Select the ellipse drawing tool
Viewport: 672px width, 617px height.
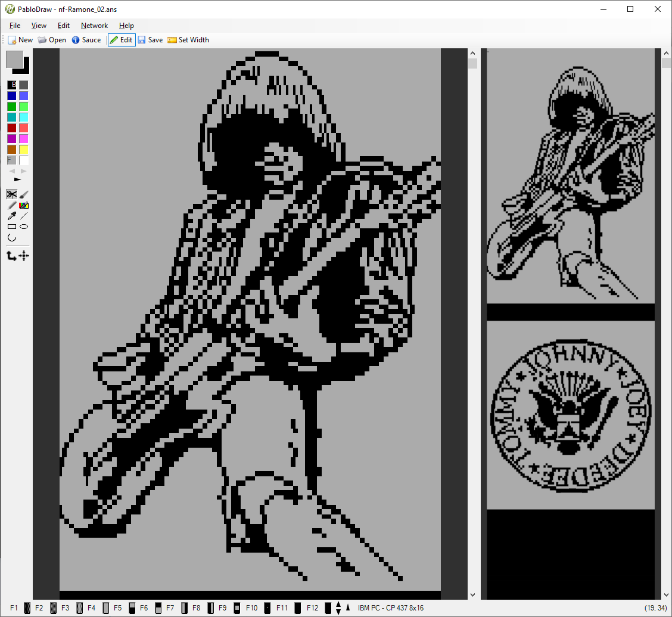[24, 227]
